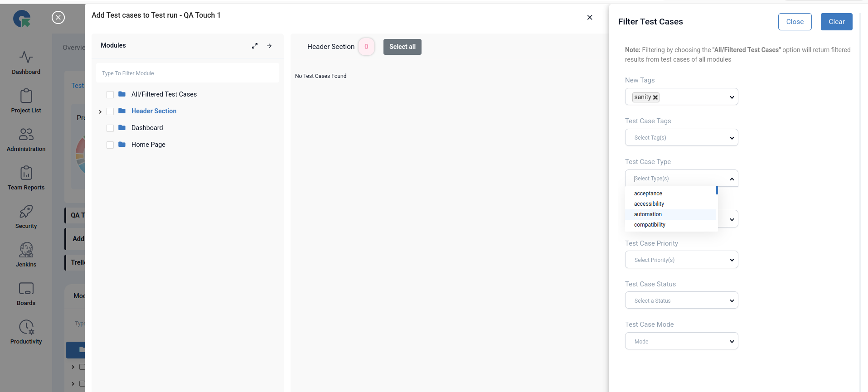This screenshot has width=868, height=392.
Task: Open the Dashboard sidebar icon
Action: pos(26,63)
